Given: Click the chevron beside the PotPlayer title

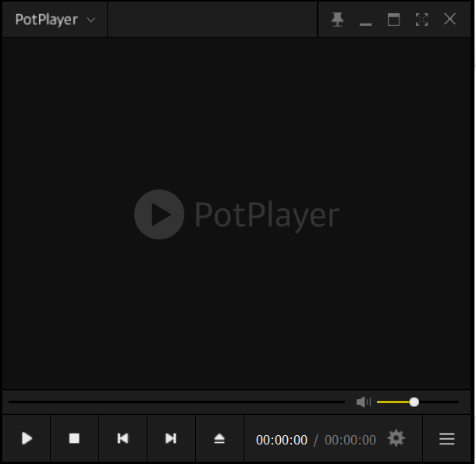Looking at the screenshot, I should point(91,20).
